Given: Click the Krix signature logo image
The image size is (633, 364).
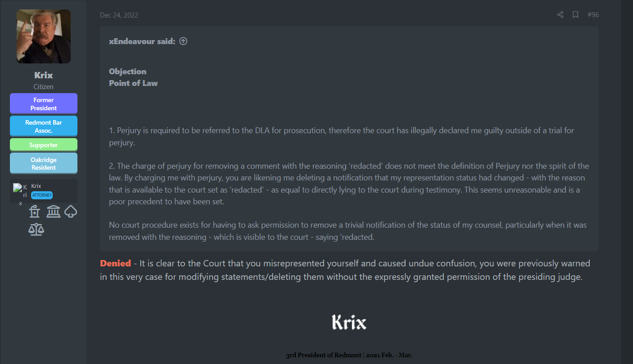Looking at the screenshot, I should click(x=349, y=322).
